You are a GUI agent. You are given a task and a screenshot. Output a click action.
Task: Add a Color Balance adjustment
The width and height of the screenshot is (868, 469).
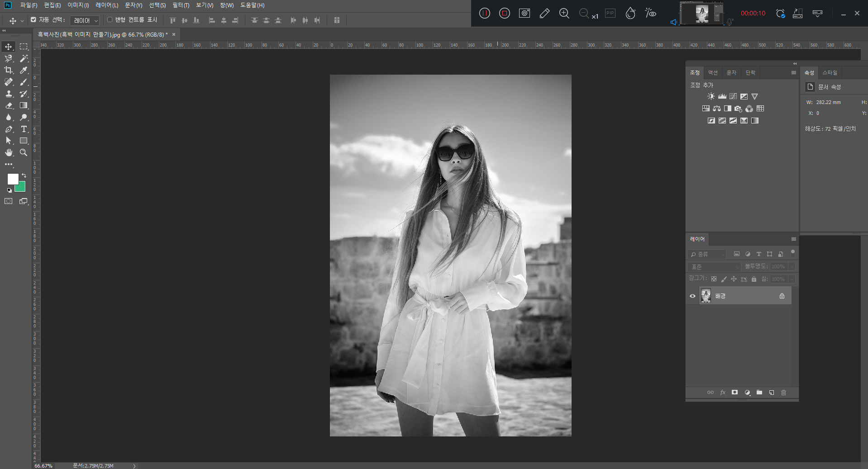click(x=716, y=109)
